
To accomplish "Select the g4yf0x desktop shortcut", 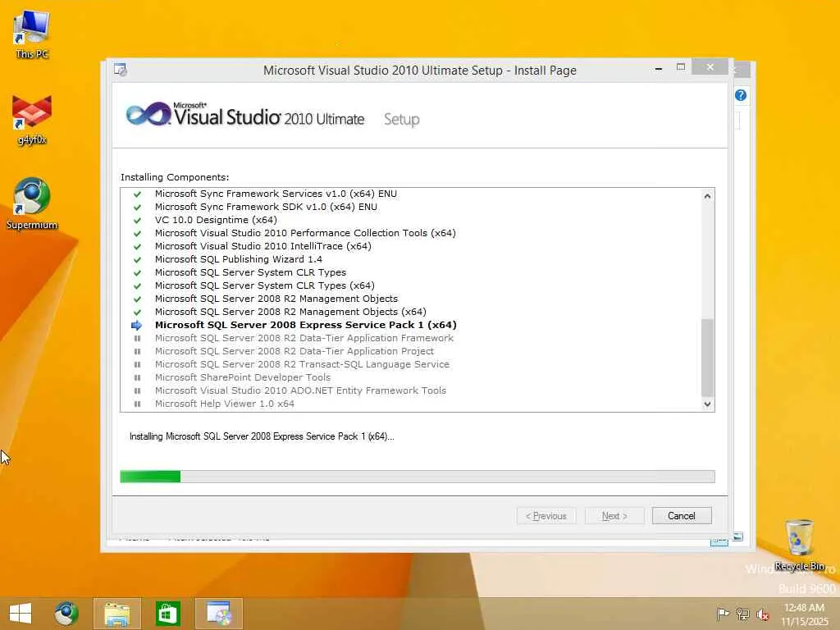I will click(x=32, y=120).
